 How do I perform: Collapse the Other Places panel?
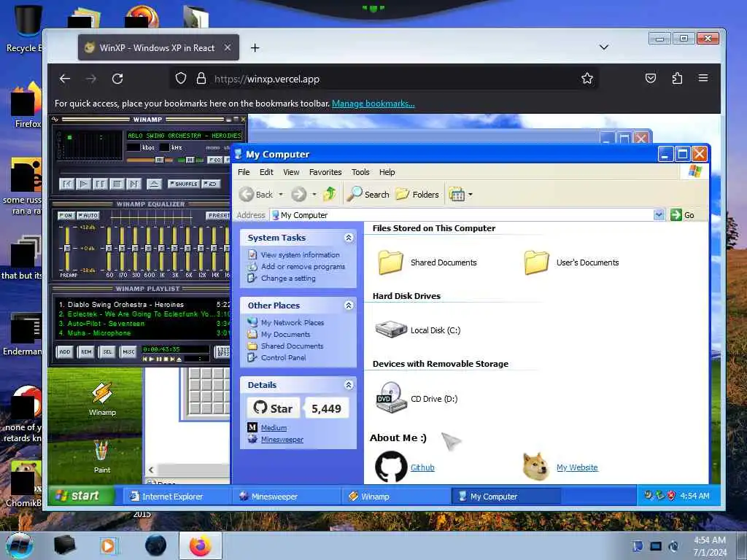point(349,306)
